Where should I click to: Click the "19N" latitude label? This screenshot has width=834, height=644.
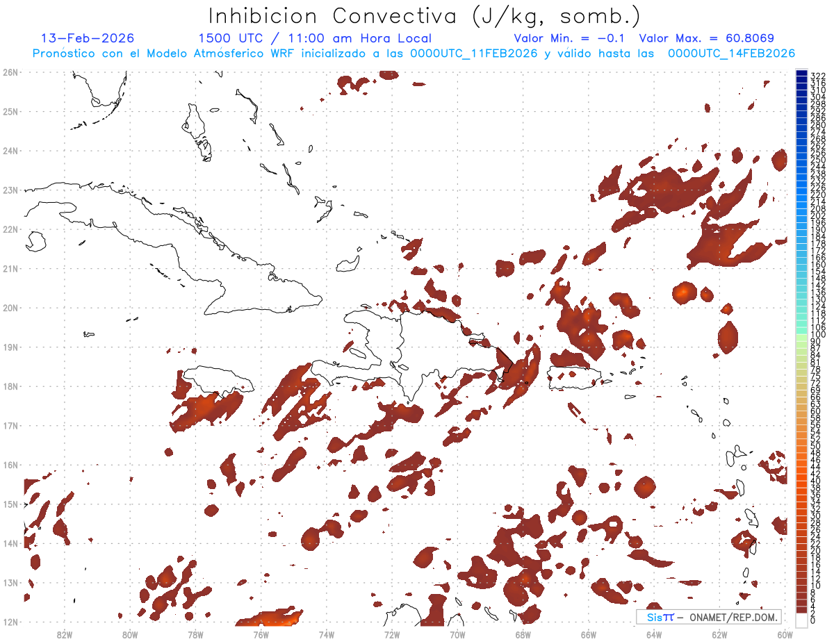[10, 347]
